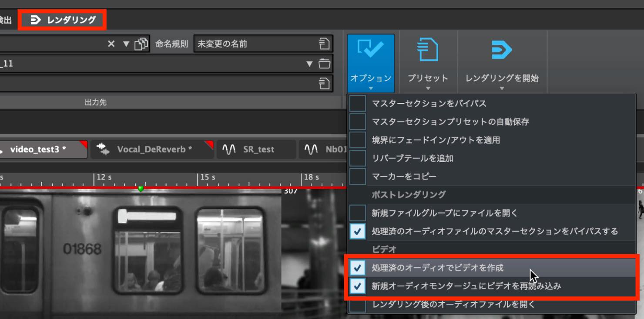Enable マーカーをコピー checkbox
Image resolution: width=644 pixels, height=319 pixels.
pyautogui.click(x=358, y=176)
